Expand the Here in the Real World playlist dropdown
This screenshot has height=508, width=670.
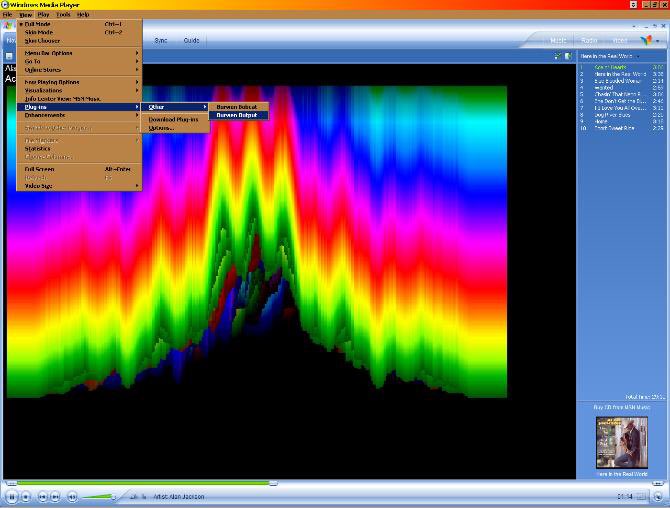(x=638, y=56)
